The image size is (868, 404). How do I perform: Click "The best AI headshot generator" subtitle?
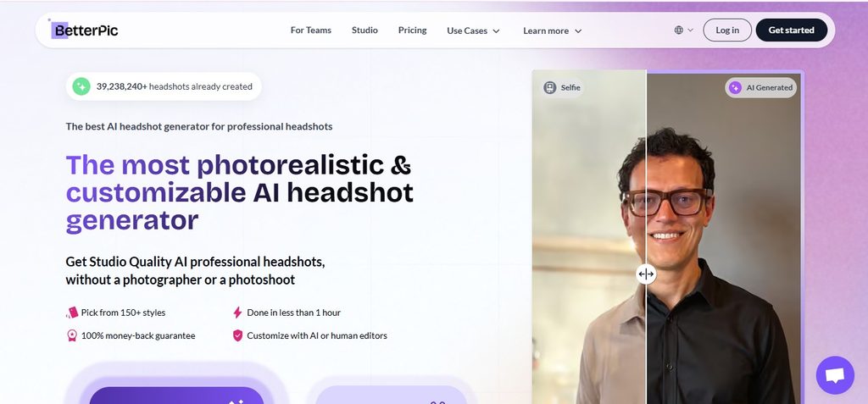tap(199, 127)
